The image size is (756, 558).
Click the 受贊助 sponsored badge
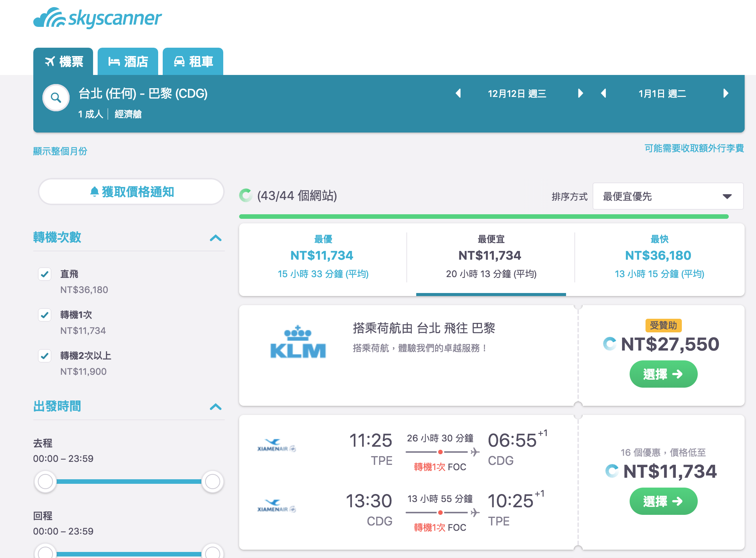(663, 325)
